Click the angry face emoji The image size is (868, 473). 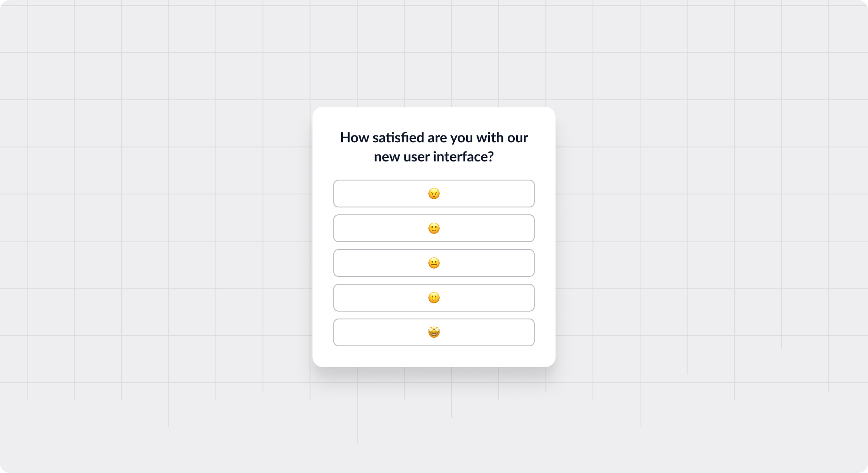point(434,194)
